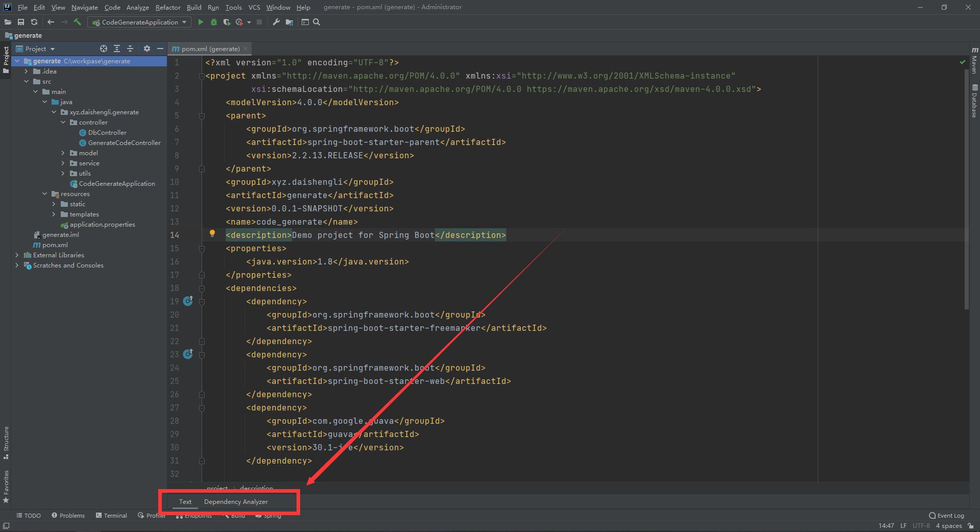The height and width of the screenshot is (532, 980).
Task: Expand all nodes in the Project panel
Action: (x=117, y=49)
